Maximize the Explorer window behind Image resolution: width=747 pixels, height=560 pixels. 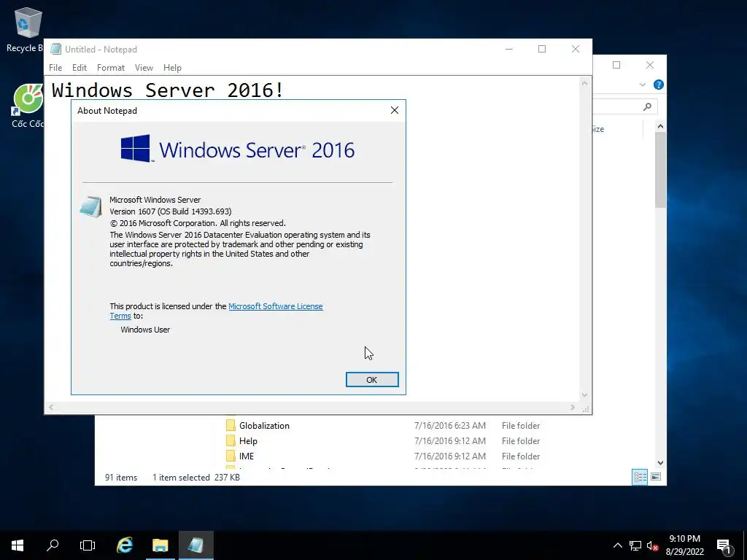coord(616,65)
